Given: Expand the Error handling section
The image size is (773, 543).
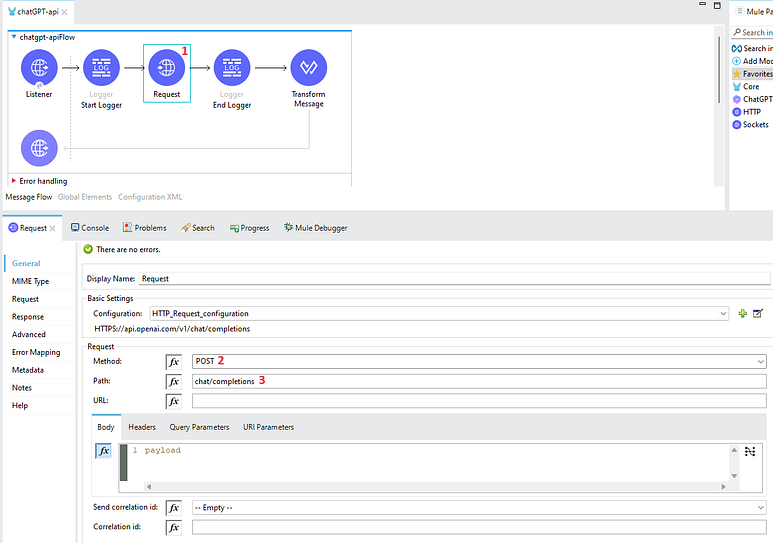Looking at the screenshot, I should coord(14,181).
